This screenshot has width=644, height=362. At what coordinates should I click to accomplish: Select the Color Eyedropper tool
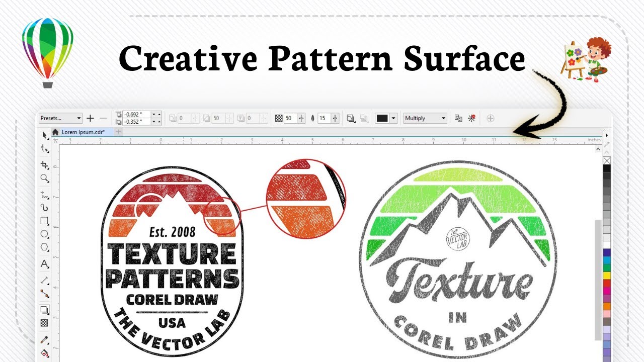[x=44, y=340]
